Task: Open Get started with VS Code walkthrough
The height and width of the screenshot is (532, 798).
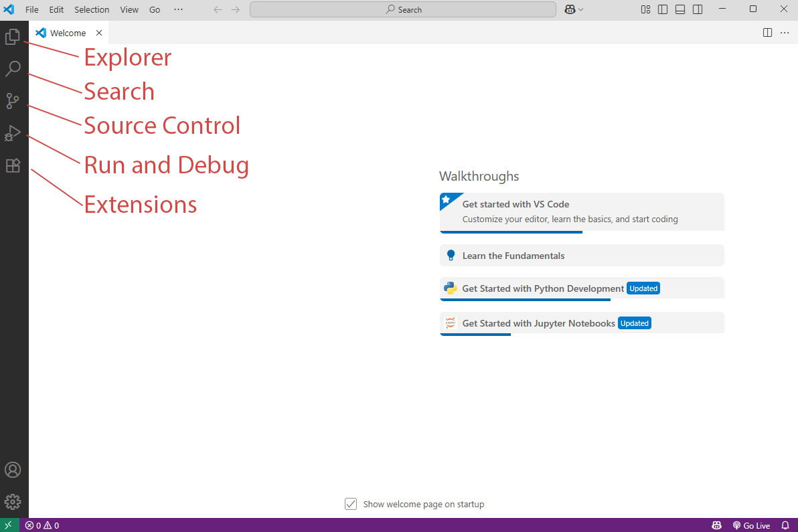Action: click(x=582, y=213)
